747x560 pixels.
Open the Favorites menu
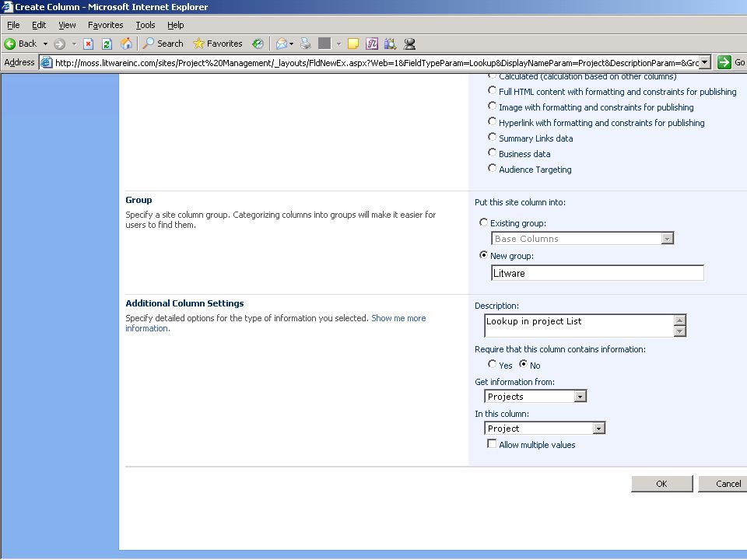[x=105, y=25]
